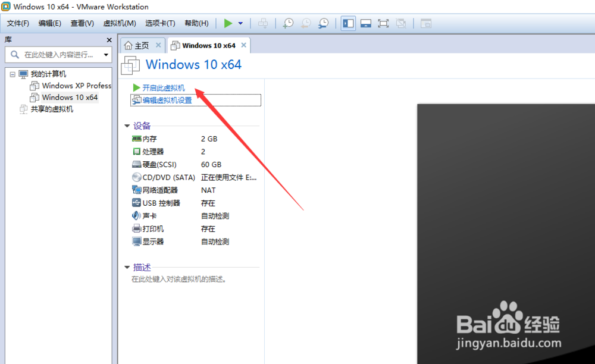Open the power options dropdown arrow
The height and width of the screenshot is (364, 595).
click(x=240, y=24)
